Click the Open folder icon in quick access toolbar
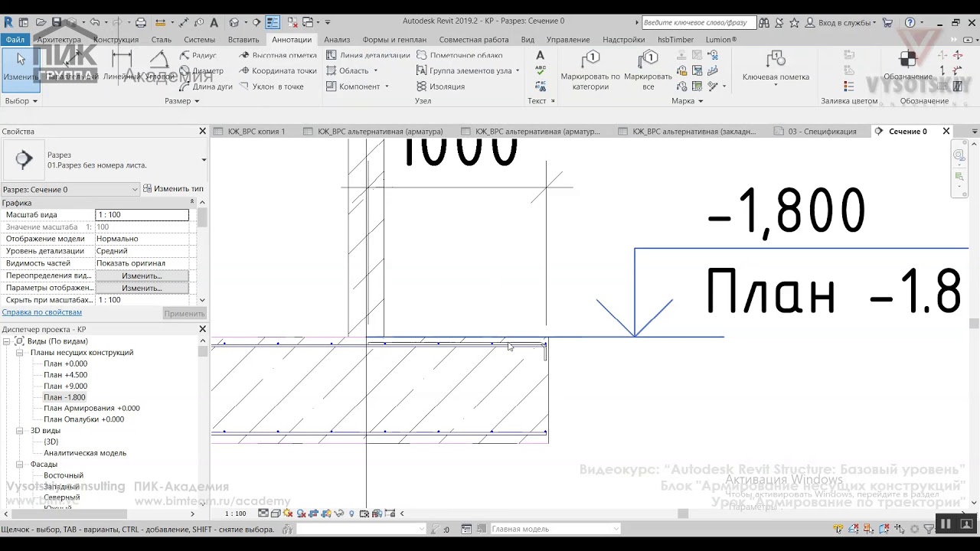 click(x=41, y=22)
